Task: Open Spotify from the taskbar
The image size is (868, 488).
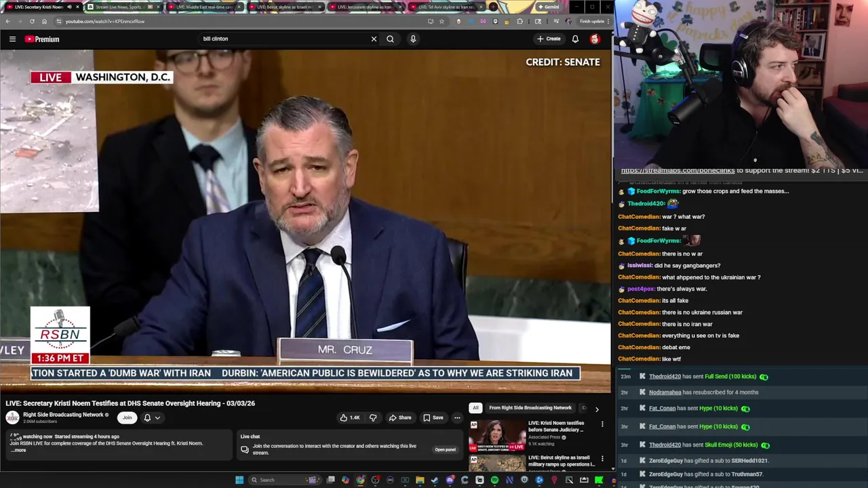Action: (x=494, y=480)
